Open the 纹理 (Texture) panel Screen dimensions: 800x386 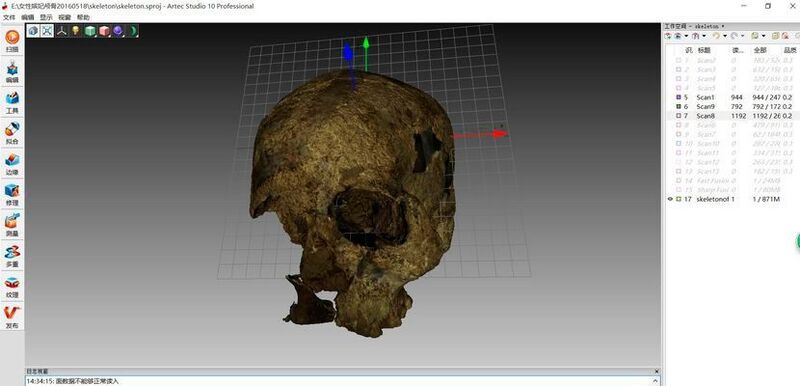pos(12,286)
